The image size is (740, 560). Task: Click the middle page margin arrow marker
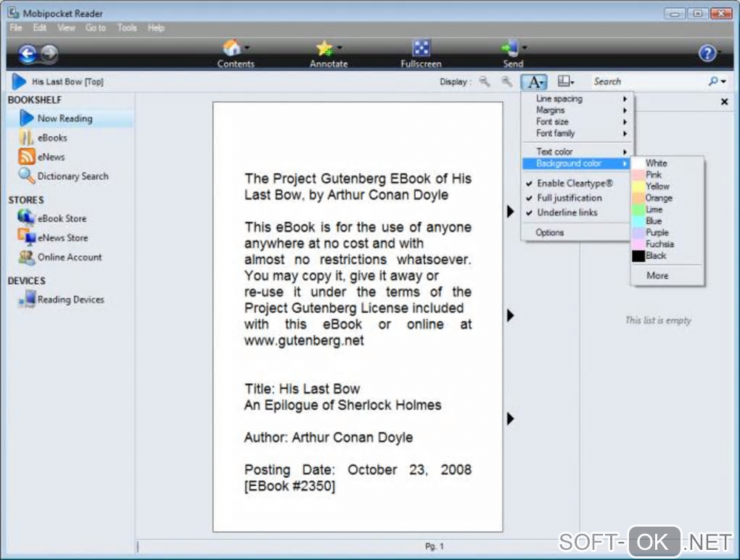click(510, 315)
